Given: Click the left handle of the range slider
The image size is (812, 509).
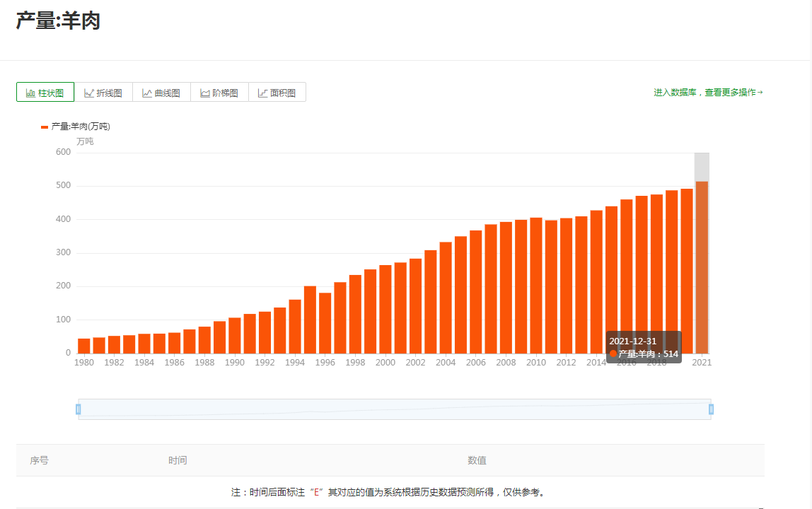Looking at the screenshot, I should tap(79, 409).
